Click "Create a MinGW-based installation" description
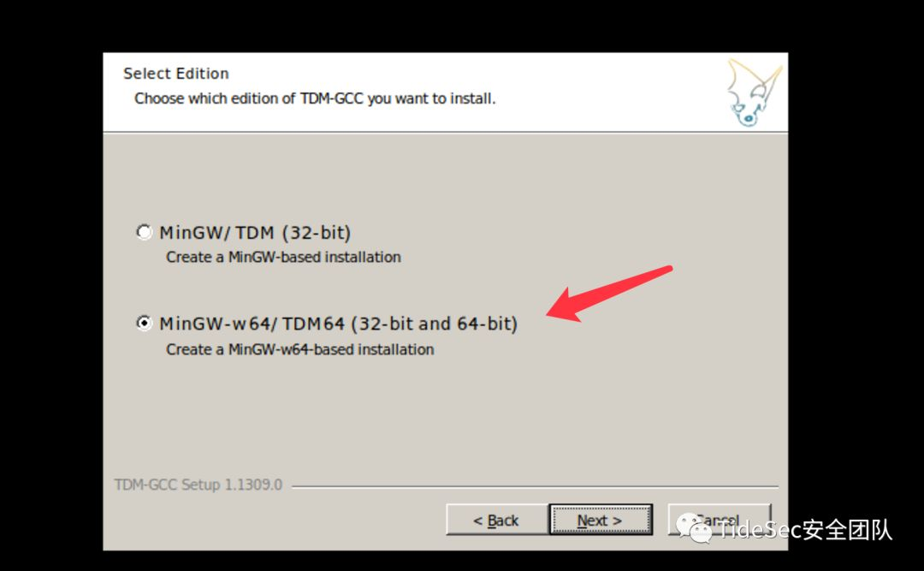The width and height of the screenshot is (924, 571). pos(283,257)
